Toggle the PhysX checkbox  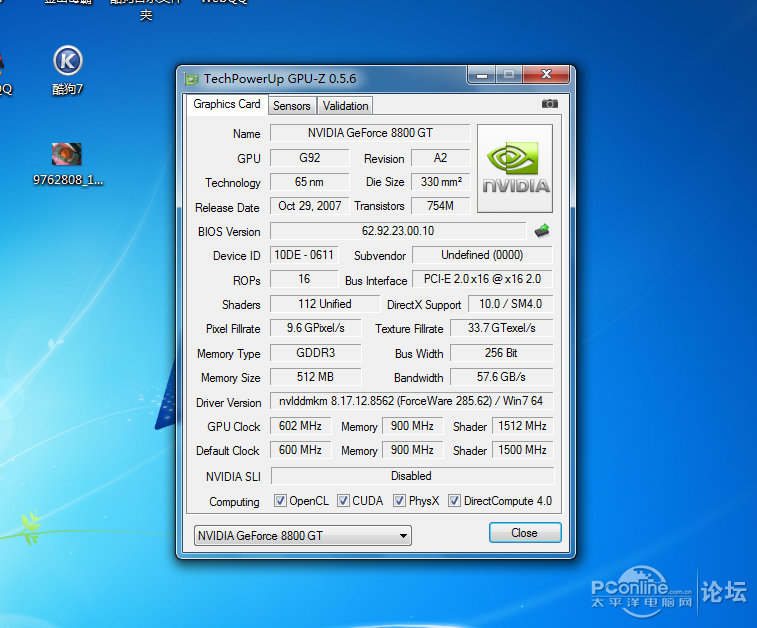[399, 501]
